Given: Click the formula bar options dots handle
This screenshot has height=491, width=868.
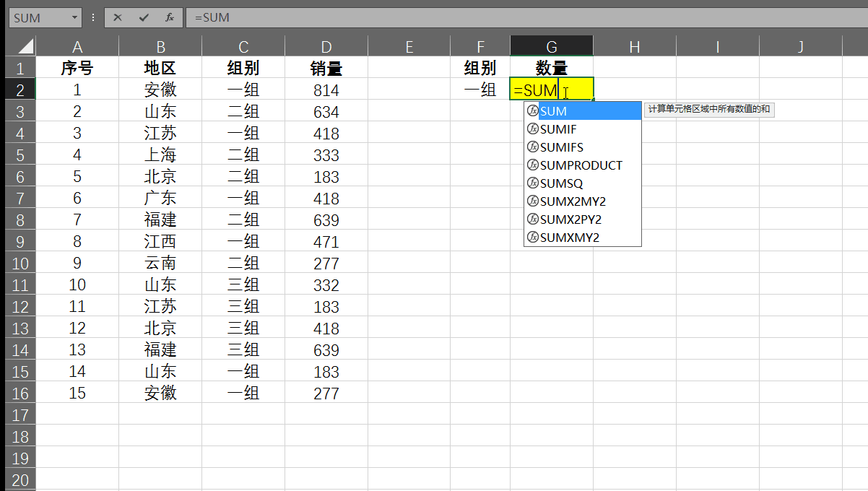Looking at the screenshot, I should (93, 17).
